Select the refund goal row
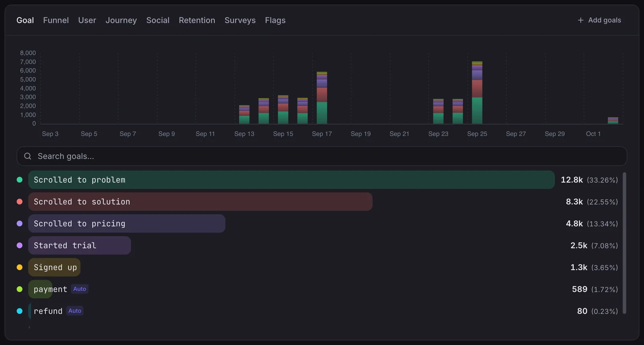 [x=317, y=311]
